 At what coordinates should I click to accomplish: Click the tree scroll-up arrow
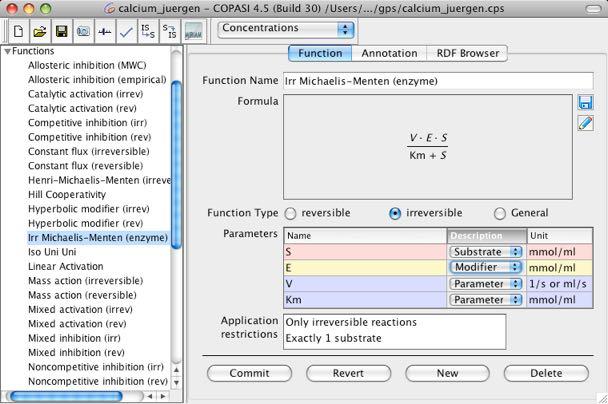(x=176, y=370)
